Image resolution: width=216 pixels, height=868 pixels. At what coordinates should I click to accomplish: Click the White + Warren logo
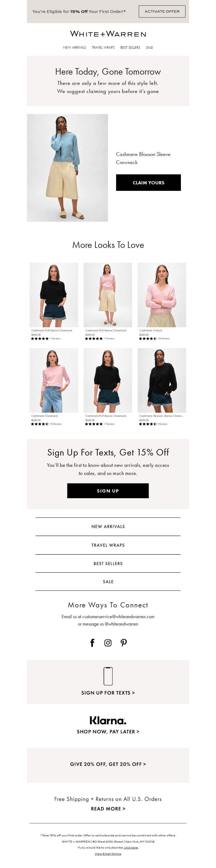pos(108,34)
